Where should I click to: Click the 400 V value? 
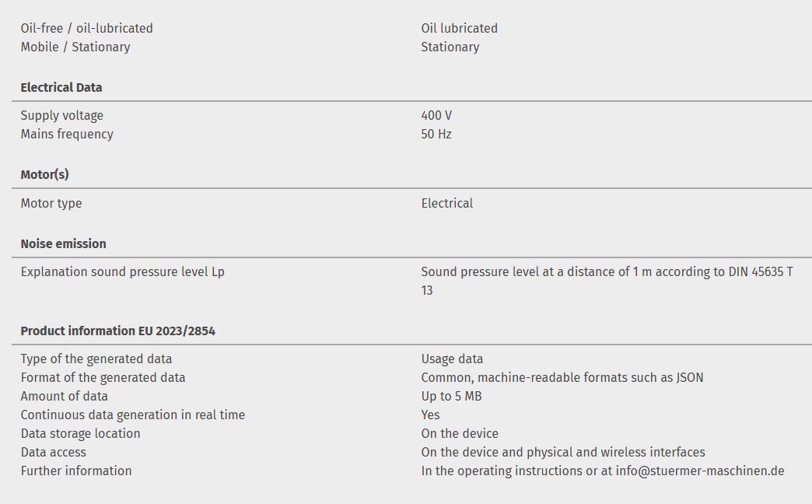pos(436,115)
